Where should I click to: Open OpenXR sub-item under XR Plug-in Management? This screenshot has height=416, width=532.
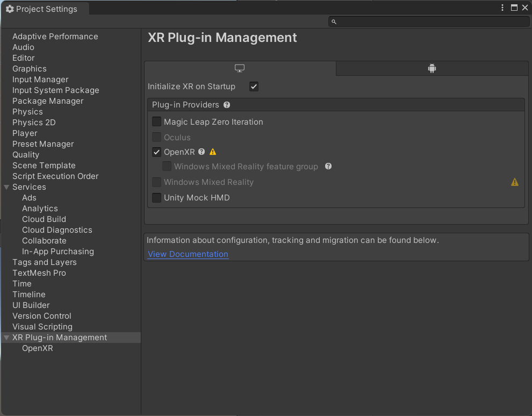[x=37, y=348]
